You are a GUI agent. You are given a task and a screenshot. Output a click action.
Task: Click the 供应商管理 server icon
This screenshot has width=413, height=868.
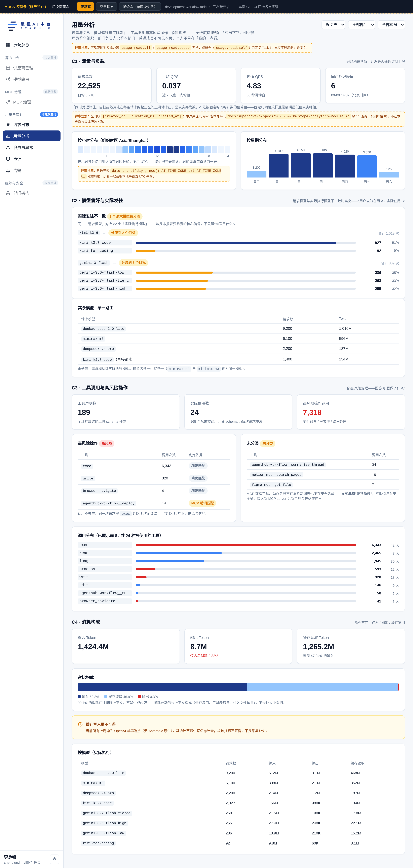pos(8,68)
